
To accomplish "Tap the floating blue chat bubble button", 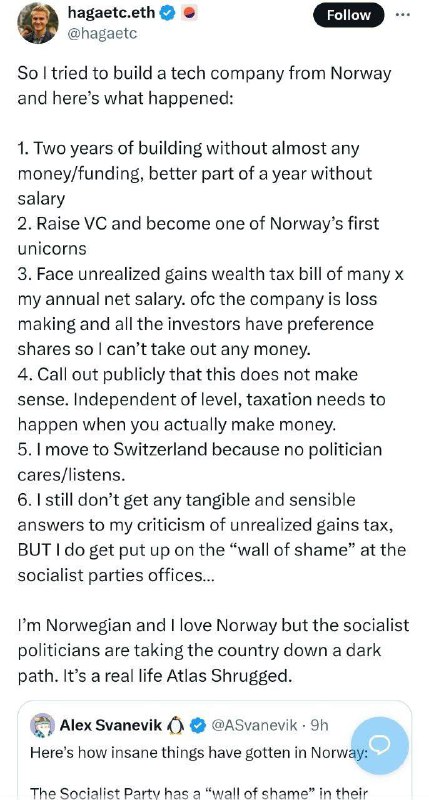I will [x=380, y=746].
